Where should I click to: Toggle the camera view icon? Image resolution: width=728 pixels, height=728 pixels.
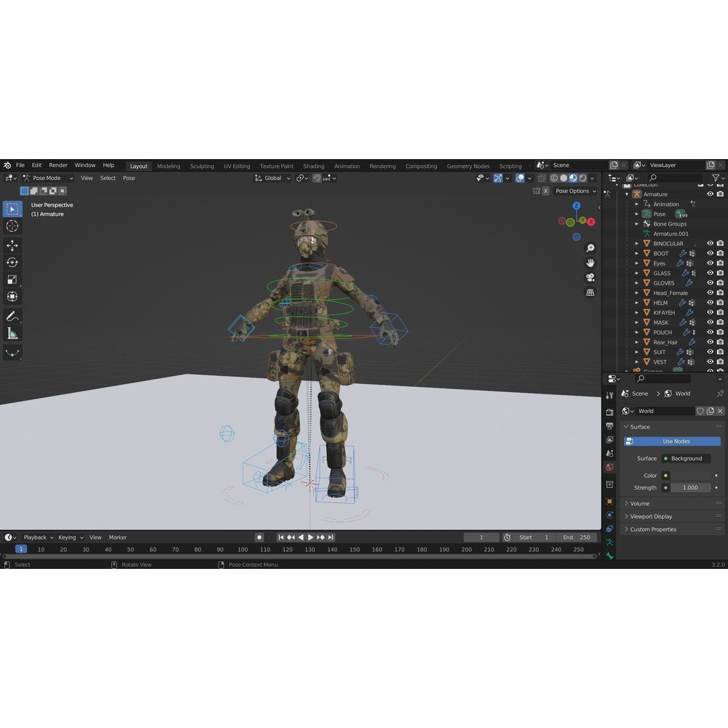pos(590,278)
